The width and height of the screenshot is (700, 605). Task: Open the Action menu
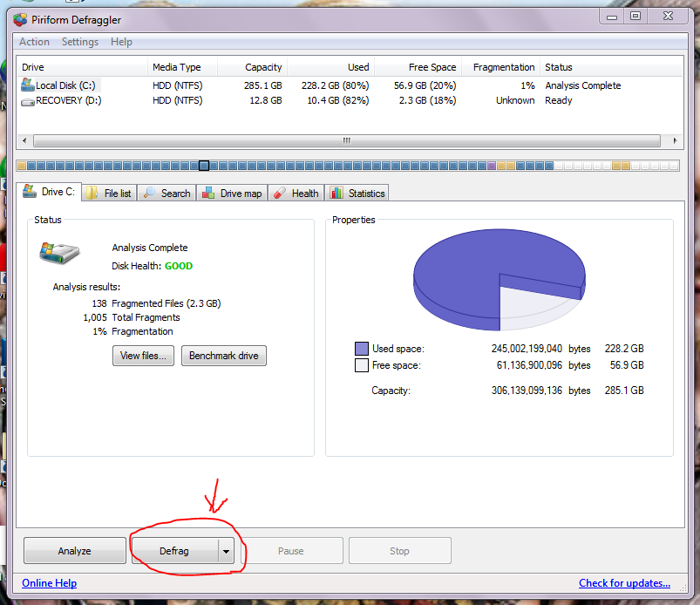[x=34, y=42]
